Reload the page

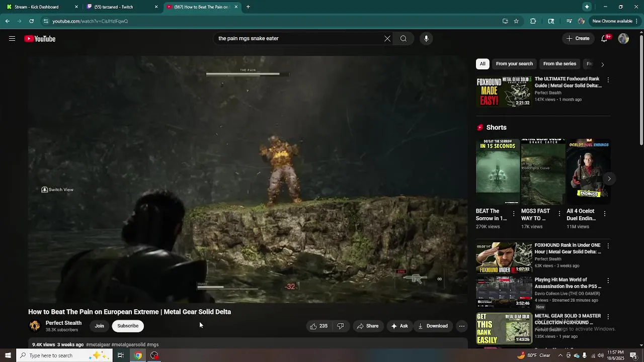tap(31, 21)
